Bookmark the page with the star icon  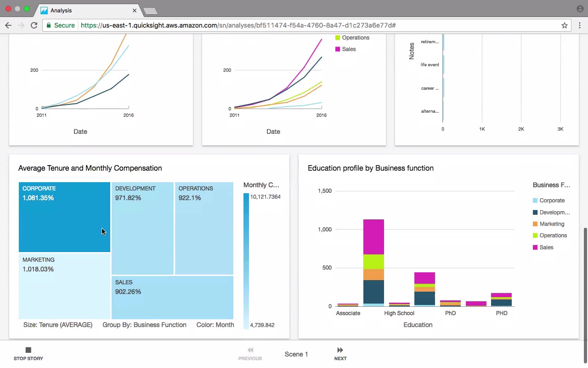click(565, 25)
